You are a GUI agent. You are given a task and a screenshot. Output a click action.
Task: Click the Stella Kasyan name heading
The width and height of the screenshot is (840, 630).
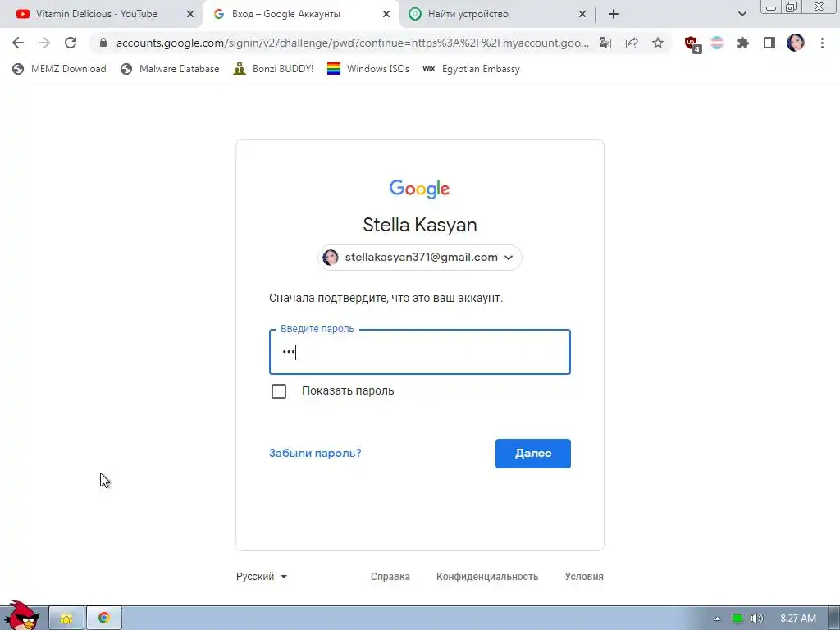(x=420, y=225)
